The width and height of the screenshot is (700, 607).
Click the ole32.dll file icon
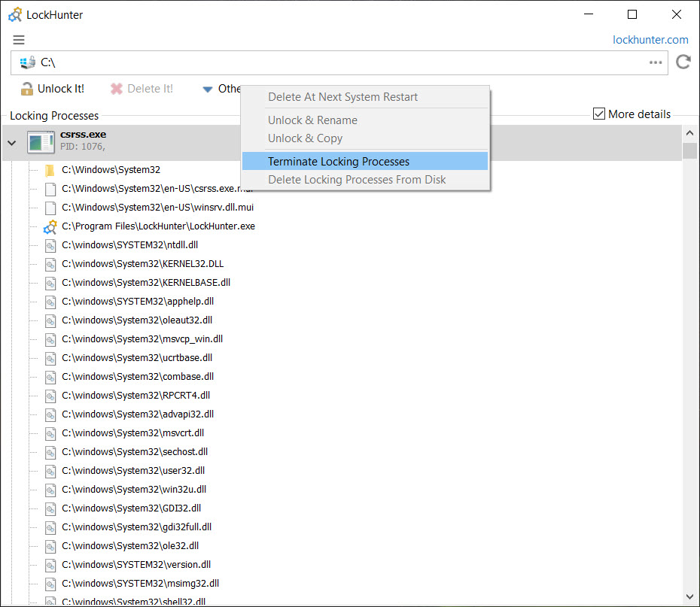click(x=50, y=546)
